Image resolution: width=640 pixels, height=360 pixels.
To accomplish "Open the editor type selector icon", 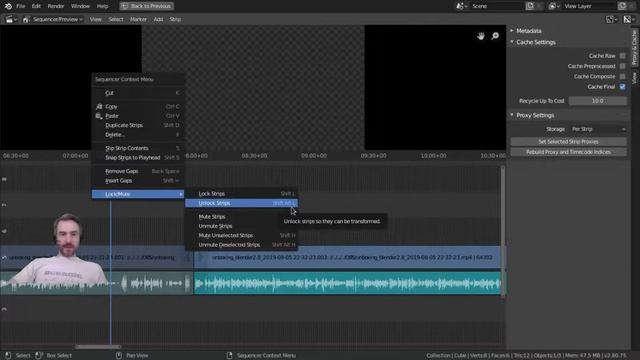I will [11, 19].
